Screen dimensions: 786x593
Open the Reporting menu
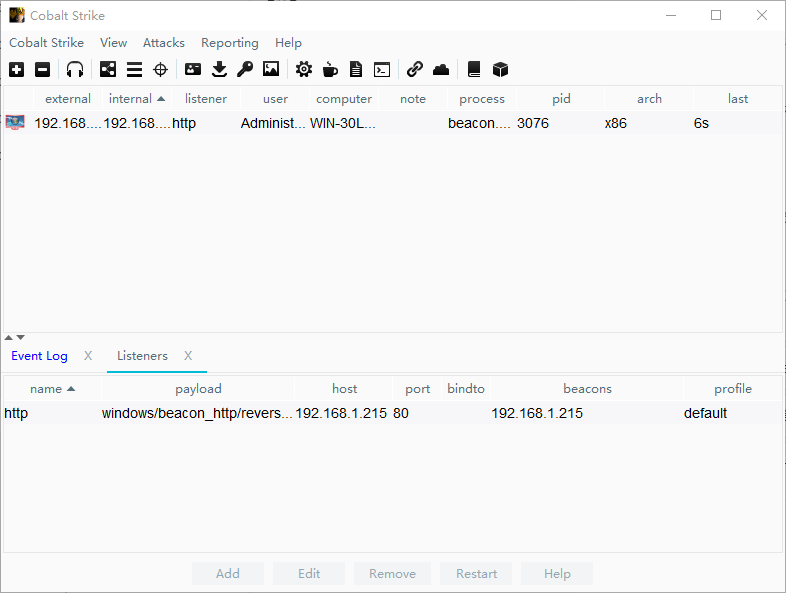(x=230, y=43)
